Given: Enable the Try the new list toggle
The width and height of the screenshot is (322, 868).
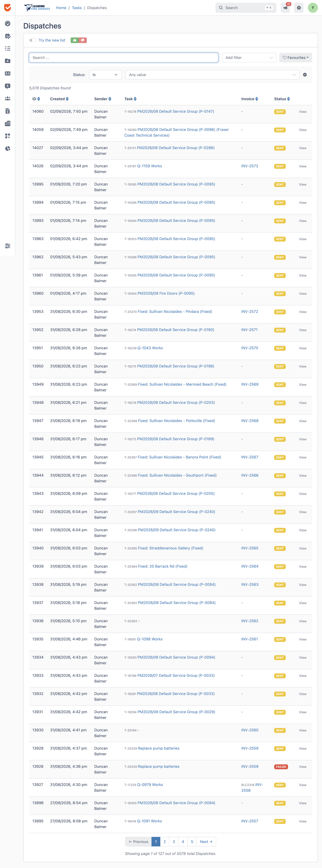Looking at the screenshot, I should tap(33, 40).
